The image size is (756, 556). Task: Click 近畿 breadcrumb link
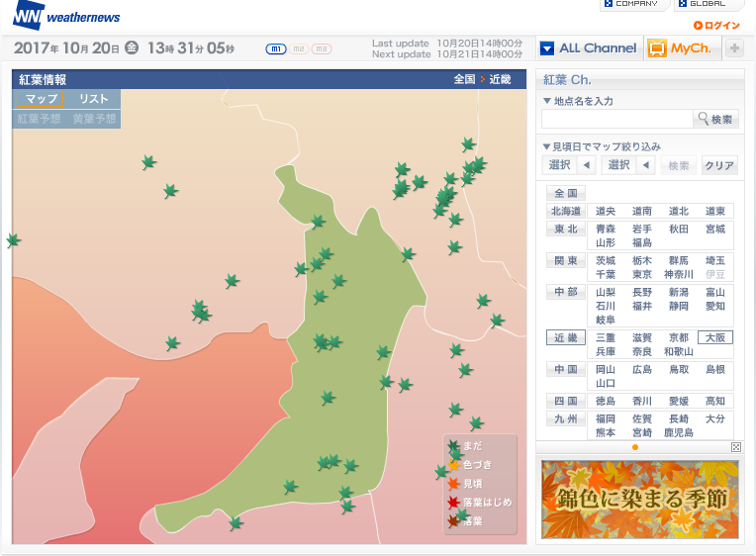click(500, 79)
